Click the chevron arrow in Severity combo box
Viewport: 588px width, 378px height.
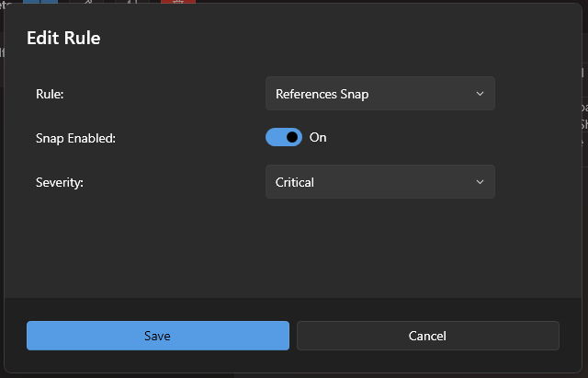(x=480, y=182)
